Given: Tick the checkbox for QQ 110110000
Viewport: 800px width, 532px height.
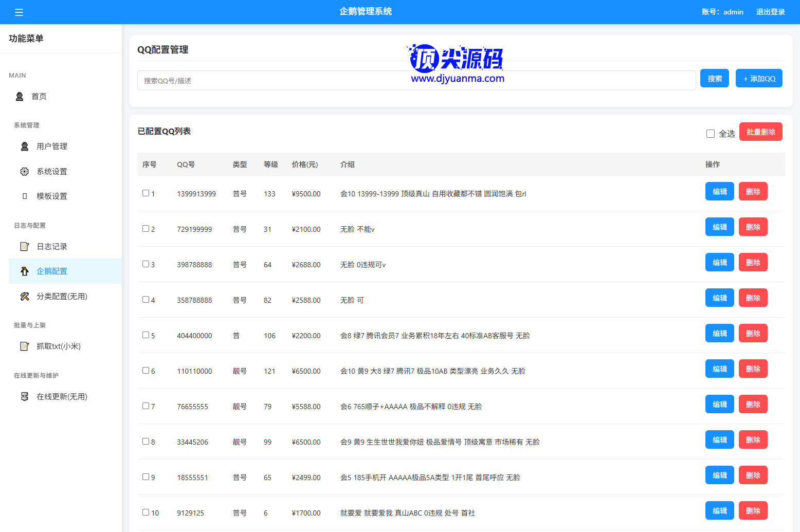Looking at the screenshot, I should [x=146, y=371].
